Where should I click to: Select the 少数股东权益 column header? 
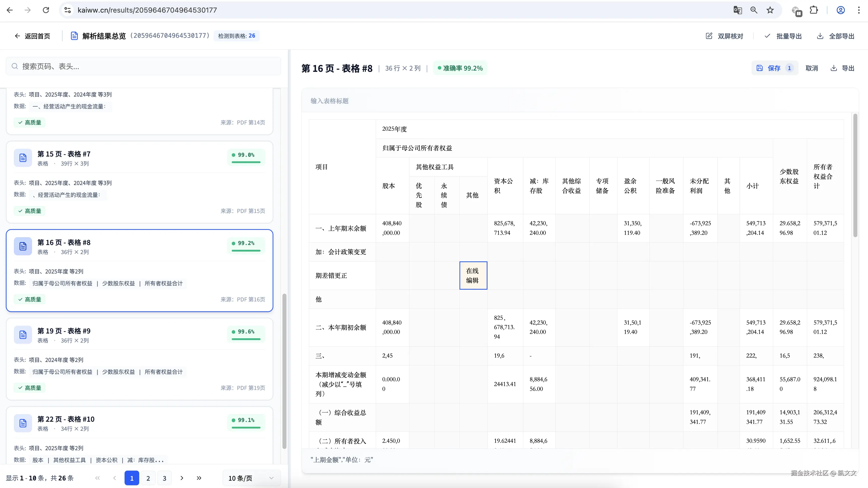click(790, 176)
